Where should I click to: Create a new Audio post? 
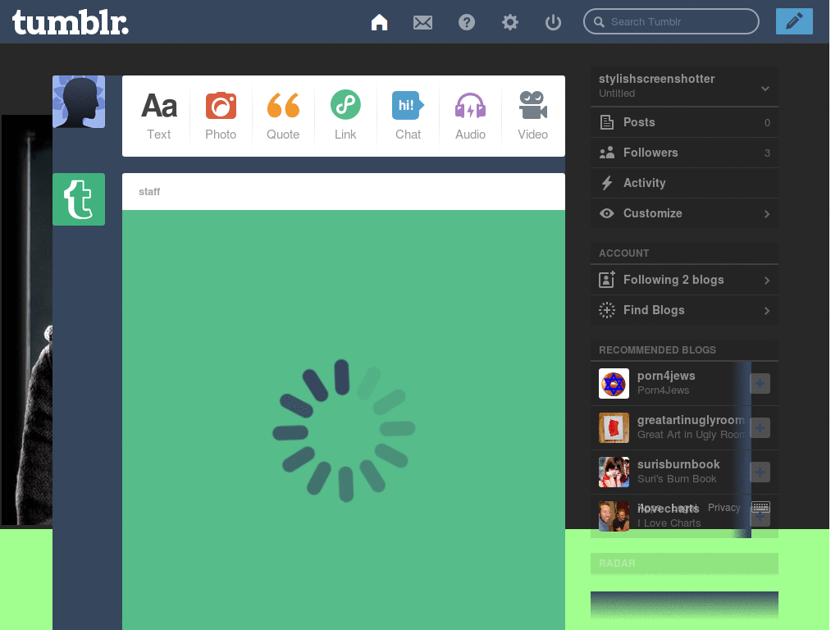(x=470, y=116)
